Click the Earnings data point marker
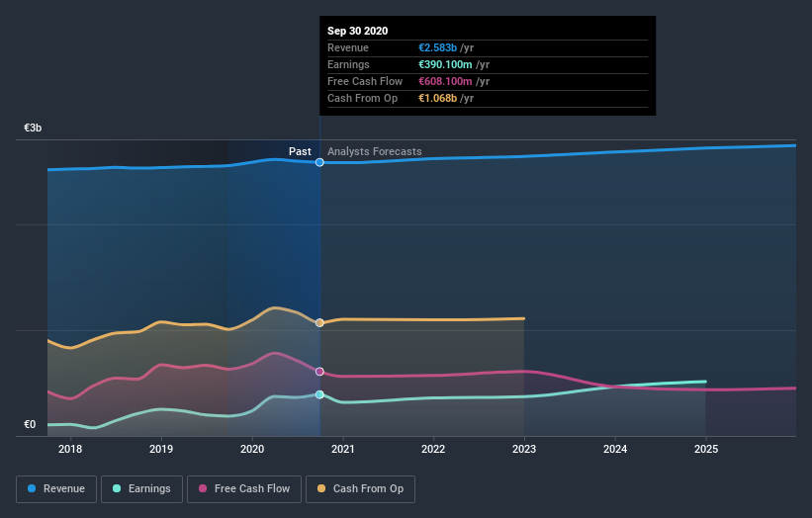Image resolution: width=812 pixels, height=518 pixels. tap(319, 394)
